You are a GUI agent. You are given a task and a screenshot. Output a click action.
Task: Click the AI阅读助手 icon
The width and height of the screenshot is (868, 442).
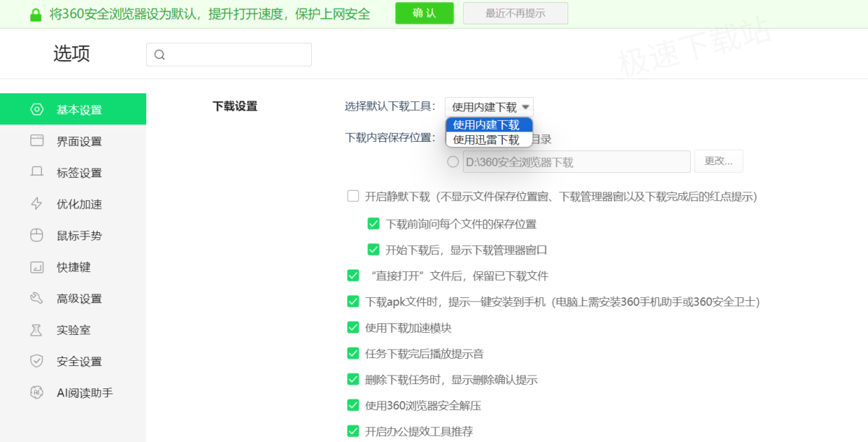pos(37,393)
